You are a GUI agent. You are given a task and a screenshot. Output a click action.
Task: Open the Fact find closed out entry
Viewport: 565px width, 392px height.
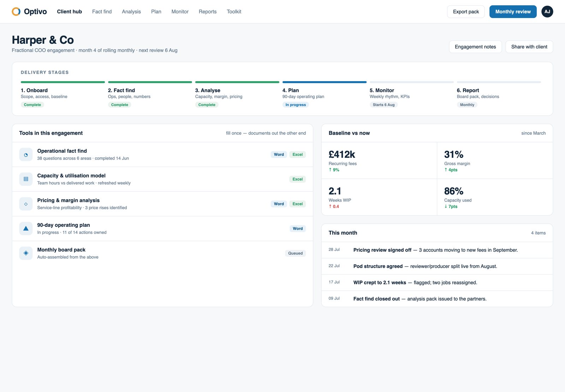pos(437,298)
